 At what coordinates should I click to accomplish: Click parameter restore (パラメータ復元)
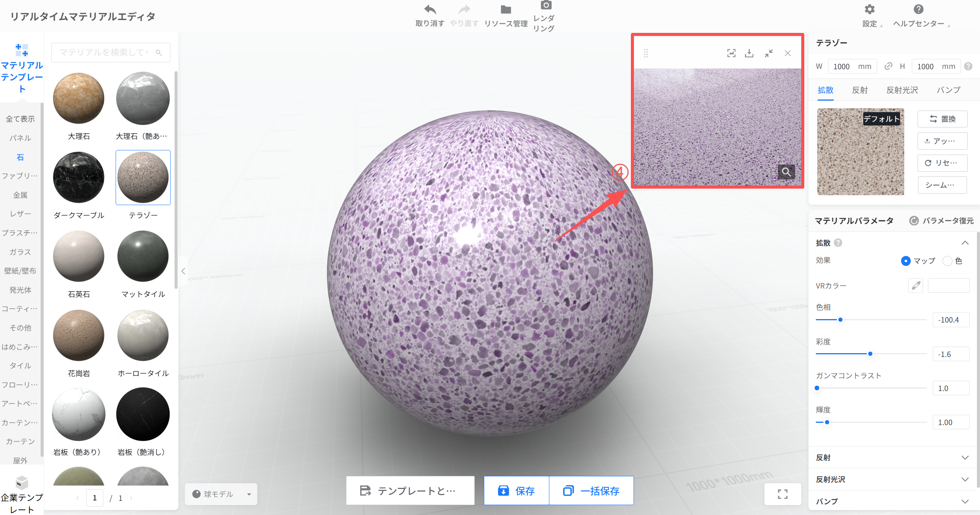941,220
